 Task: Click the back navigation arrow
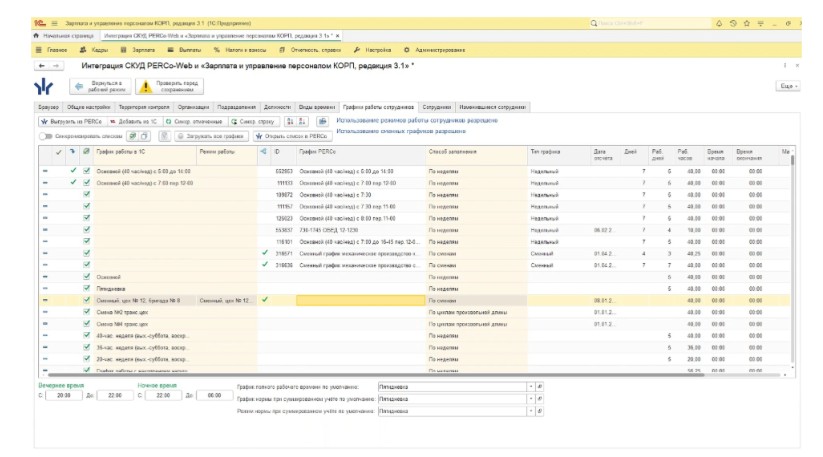[43, 66]
